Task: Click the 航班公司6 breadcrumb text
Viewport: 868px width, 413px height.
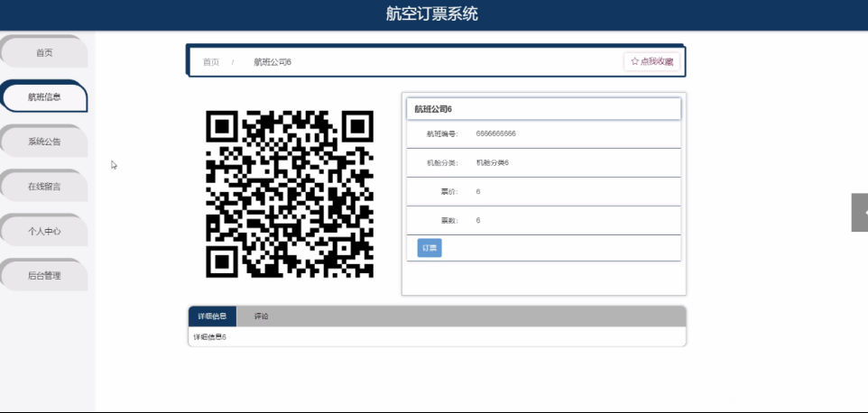Action: [x=272, y=62]
